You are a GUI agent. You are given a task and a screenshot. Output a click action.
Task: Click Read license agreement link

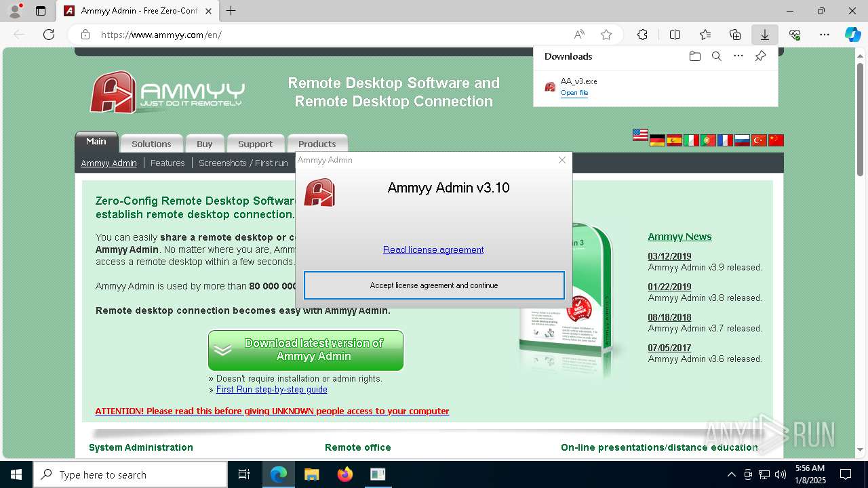[433, 249]
